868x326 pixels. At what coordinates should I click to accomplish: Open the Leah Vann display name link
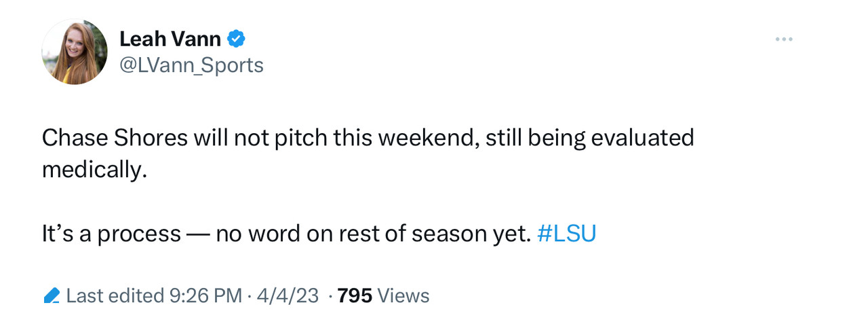[x=172, y=39]
